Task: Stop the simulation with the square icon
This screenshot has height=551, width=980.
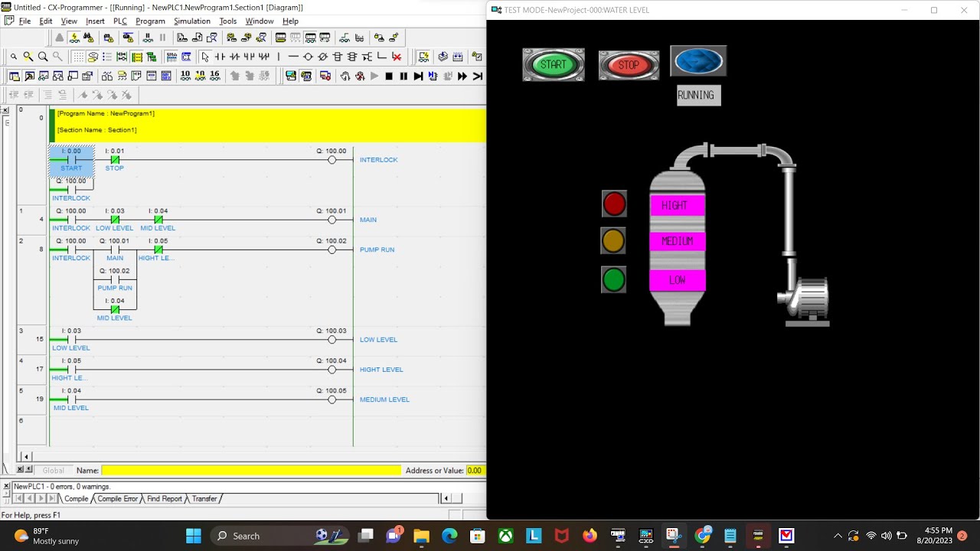Action: click(389, 76)
